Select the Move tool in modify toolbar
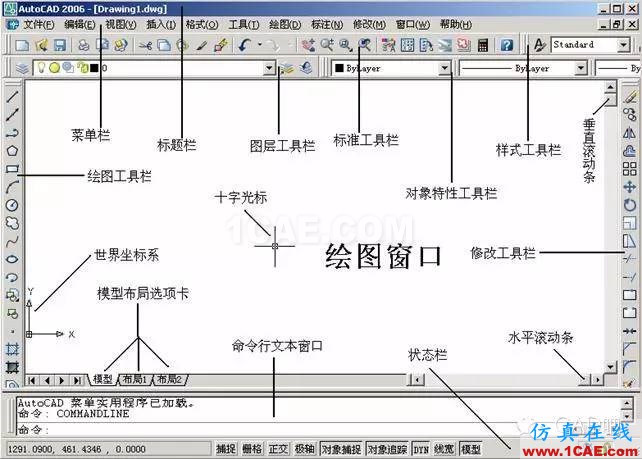 click(629, 187)
